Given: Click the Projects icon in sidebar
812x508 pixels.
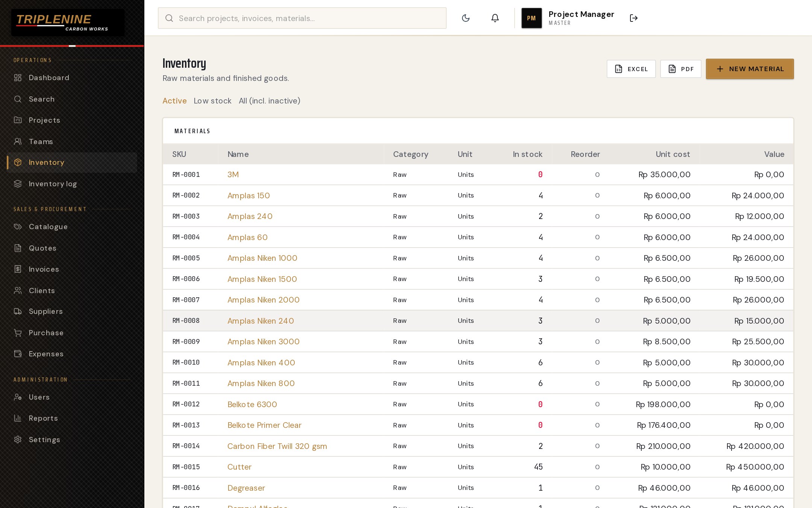Looking at the screenshot, I should 18,120.
